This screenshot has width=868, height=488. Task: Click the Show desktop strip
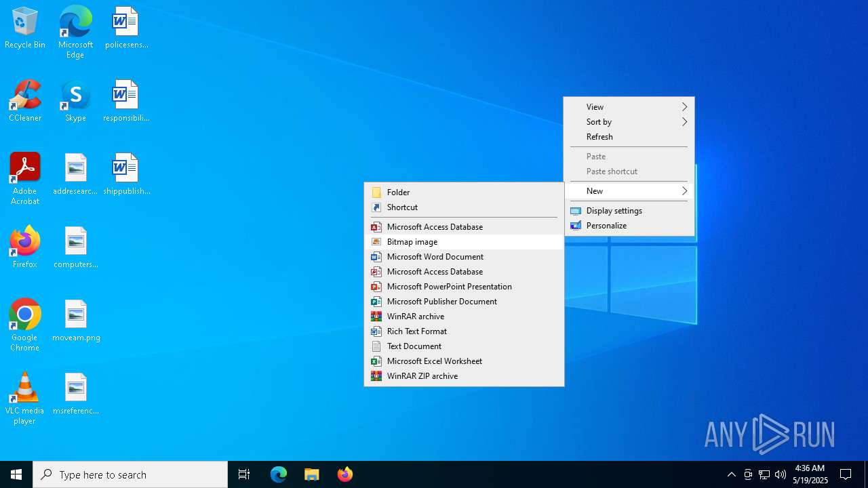coord(866,474)
